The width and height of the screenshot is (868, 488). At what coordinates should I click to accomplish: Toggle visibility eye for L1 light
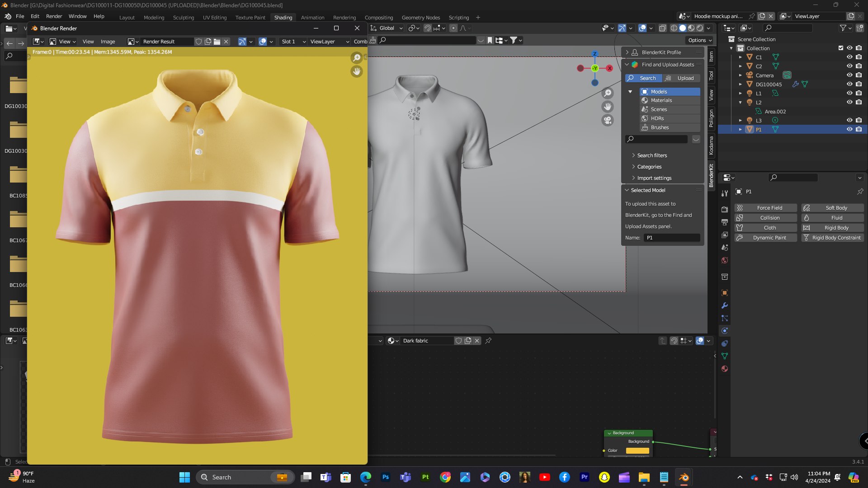[x=849, y=93]
